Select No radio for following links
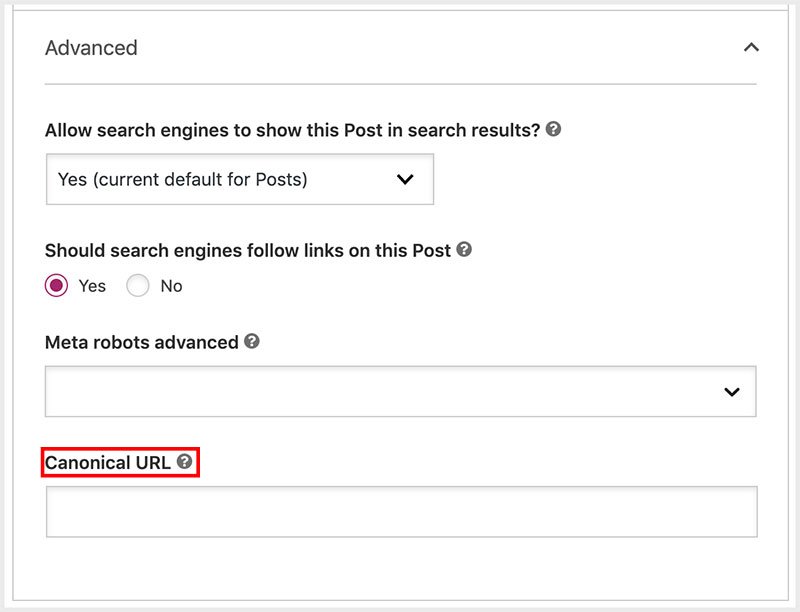800x612 pixels. [x=138, y=286]
